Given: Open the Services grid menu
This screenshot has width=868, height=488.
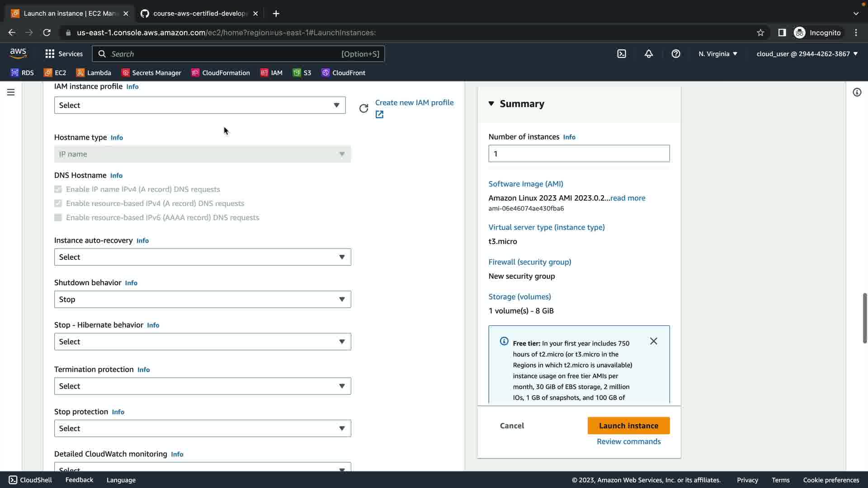Looking at the screenshot, I should pyautogui.click(x=64, y=54).
